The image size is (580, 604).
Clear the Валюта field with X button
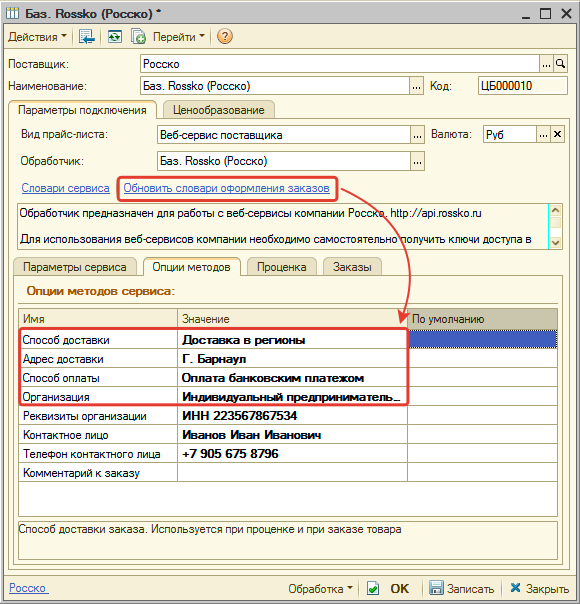pos(557,134)
